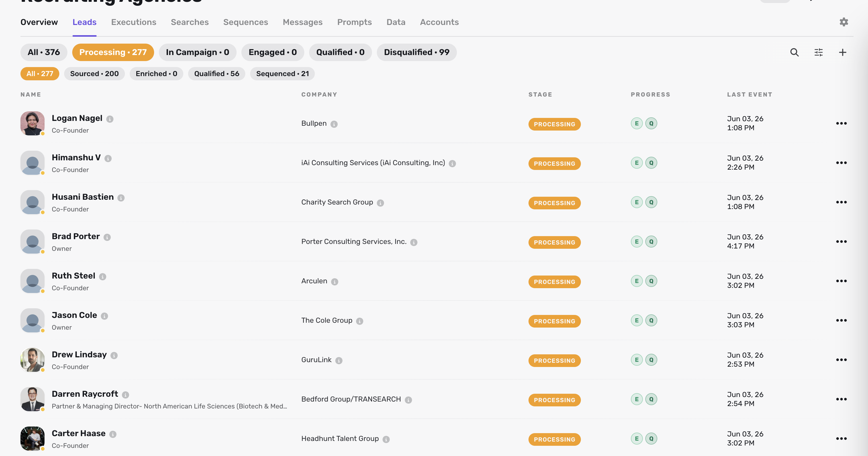
Task: Open info icon beside Bullpen company
Action: (x=334, y=124)
